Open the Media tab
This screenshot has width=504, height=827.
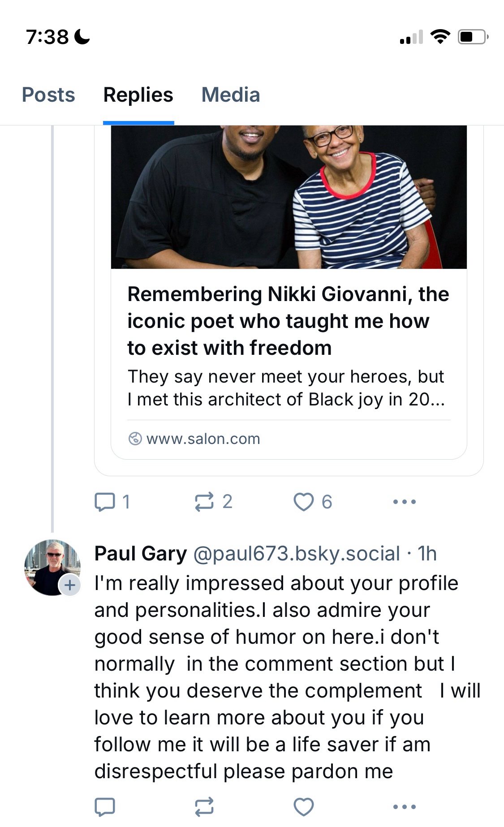231,95
